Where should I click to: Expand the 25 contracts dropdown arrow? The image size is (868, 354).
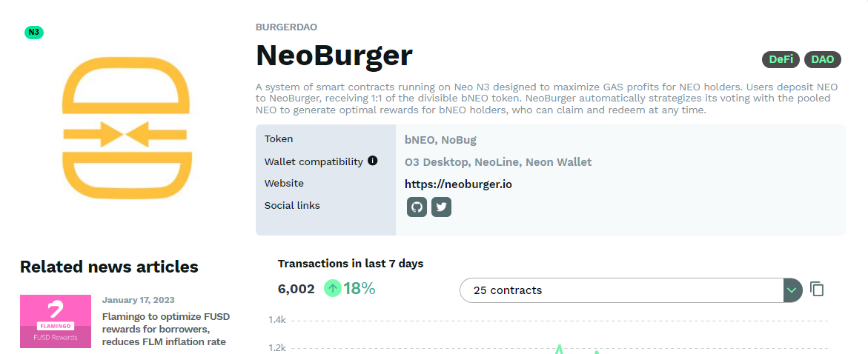coord(792,290)
